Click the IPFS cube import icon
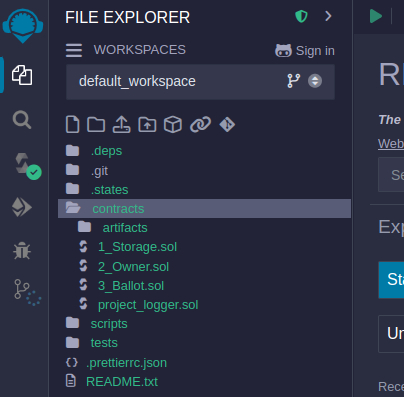 coord(173,125)
